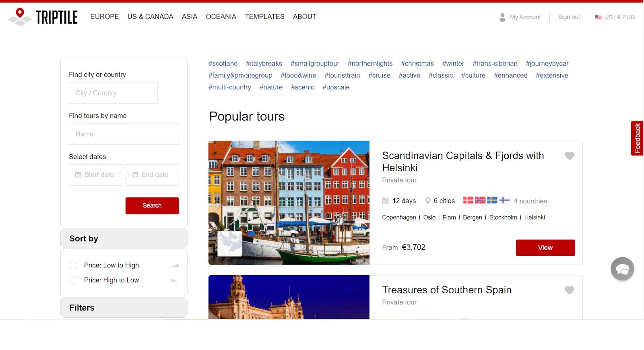Click the Start date calendar icon
This screenshot has height=350, width=644.
tap(78, 175)
